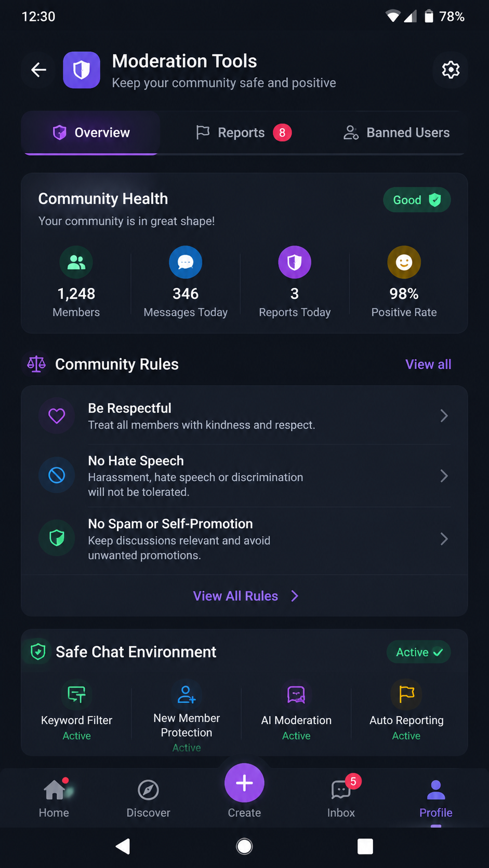Image resolution: width=489 pixels, height=868 pixels.
Task: Tap the Good community health badge
Action: (x=417, y=200)
